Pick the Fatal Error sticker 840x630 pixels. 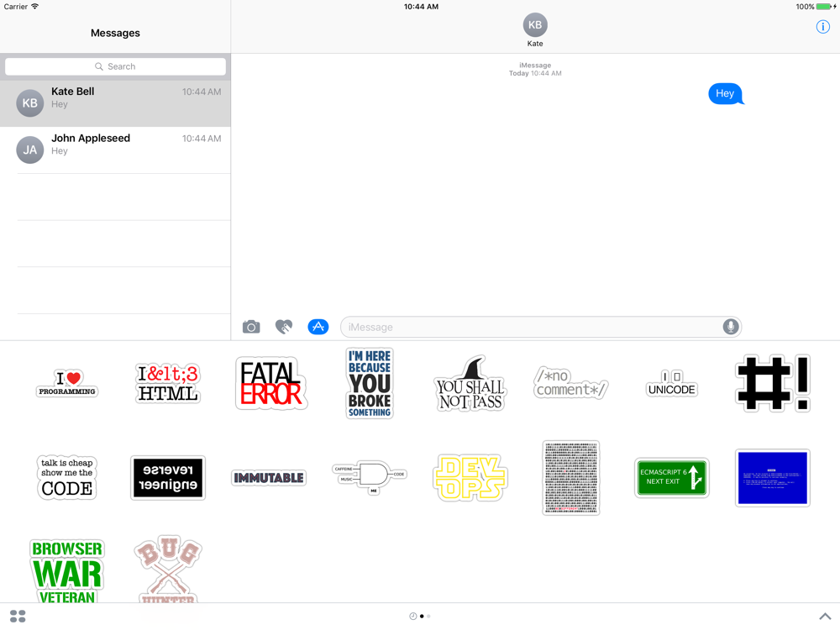click(x=270, y=383)
